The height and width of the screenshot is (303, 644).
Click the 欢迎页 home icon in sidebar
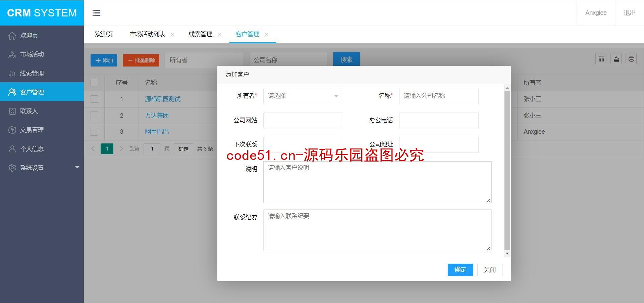[12, 36]
